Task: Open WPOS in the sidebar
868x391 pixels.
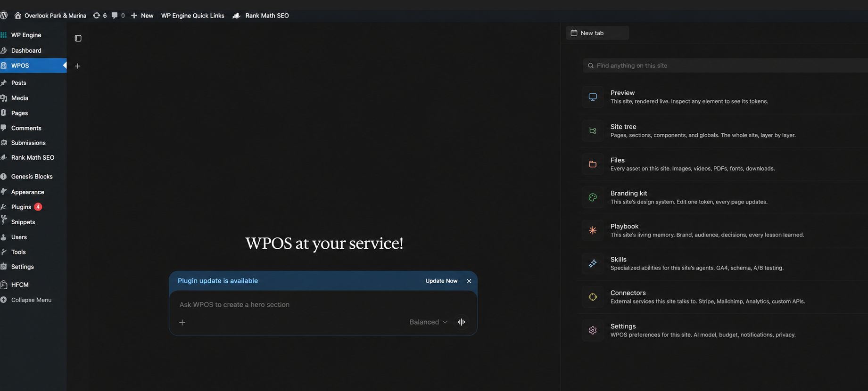Action: tap(33, 65)
